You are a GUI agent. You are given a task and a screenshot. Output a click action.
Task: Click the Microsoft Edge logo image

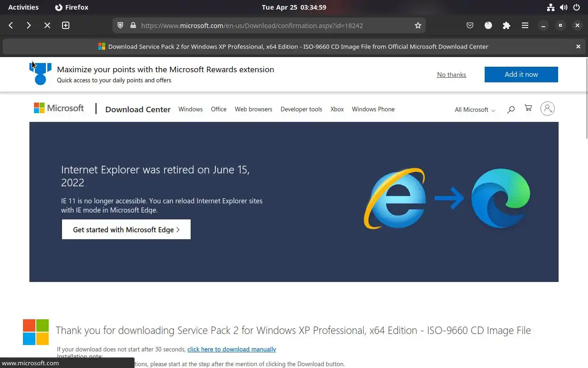point(501,198)
